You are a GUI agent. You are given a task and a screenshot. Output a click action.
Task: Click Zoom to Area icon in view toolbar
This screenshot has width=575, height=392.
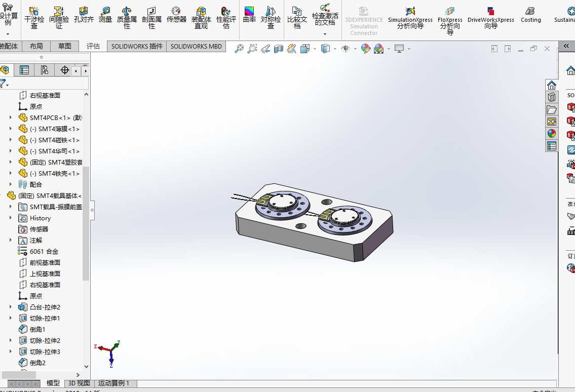(x=252, y=49)
